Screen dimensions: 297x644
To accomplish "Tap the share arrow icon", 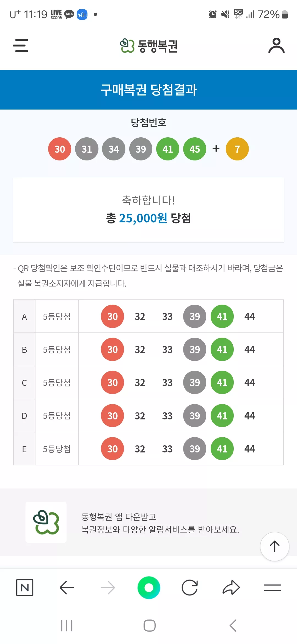I will [x=231, y=588].
